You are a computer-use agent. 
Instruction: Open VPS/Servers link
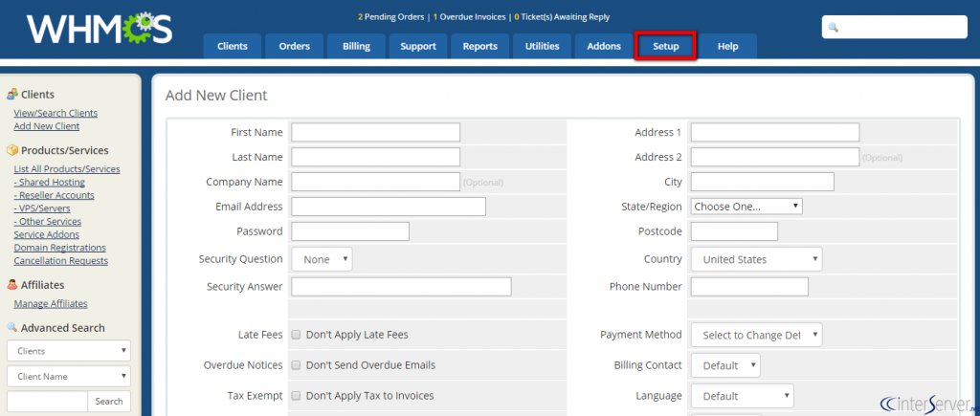coord(42,208)
